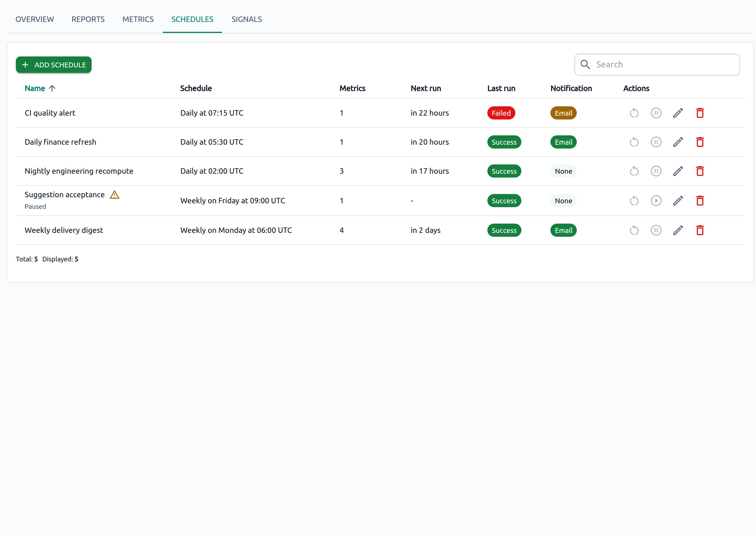756x536 pixels.
Task: Click the Failed status badge
Action: 501,113
